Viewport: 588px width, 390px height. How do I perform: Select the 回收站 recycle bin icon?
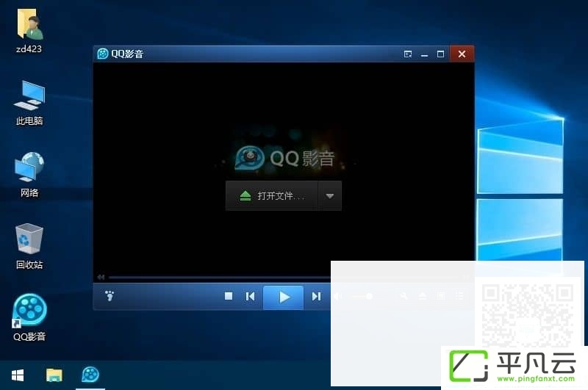click(x=29, y=246)
